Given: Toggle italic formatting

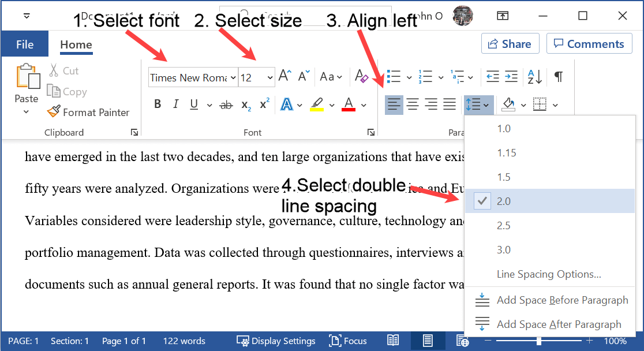Looking at the screenshot, I should pyautogui.click(x=175, y=104).
